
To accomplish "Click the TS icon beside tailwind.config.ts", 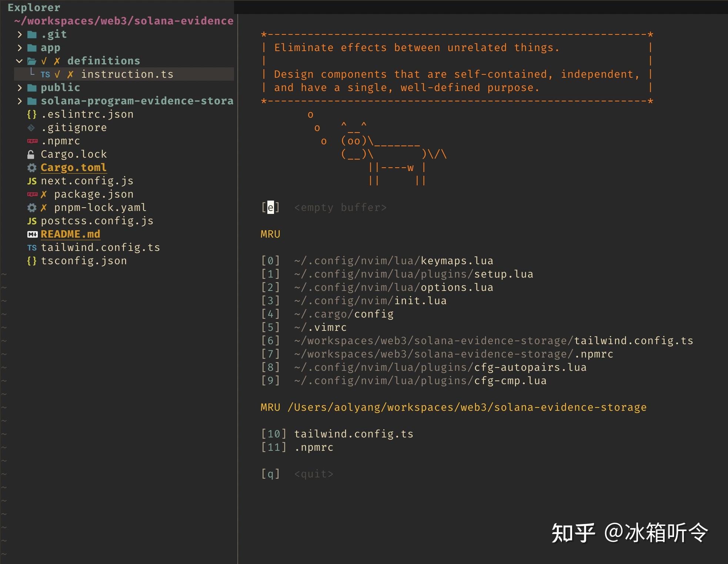I will tap(32, 247).
